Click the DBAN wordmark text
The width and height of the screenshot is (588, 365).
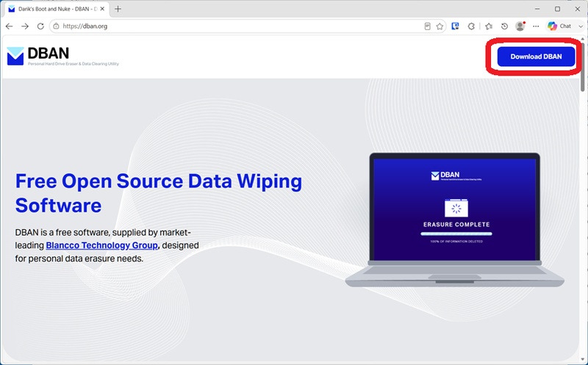point(48,53)
